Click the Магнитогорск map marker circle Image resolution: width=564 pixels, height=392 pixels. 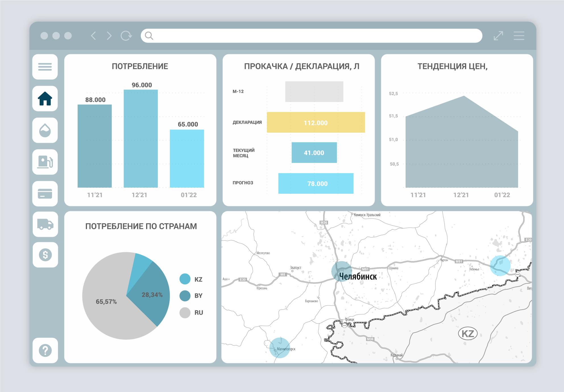click(280, 348)
